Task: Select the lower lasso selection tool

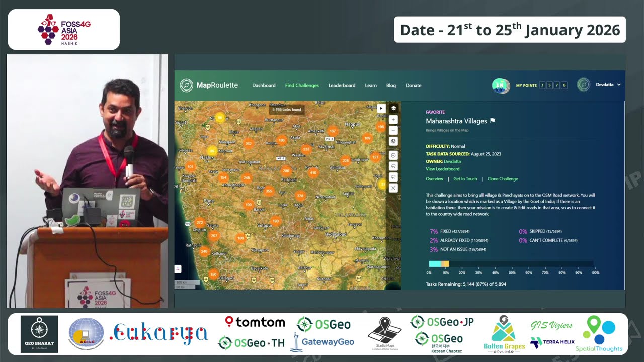Action: click(393, 177)
